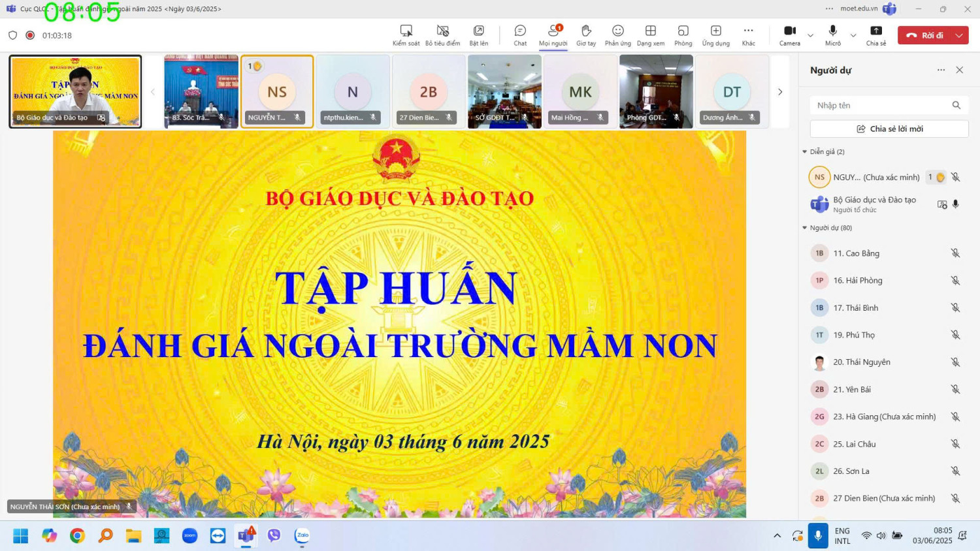Image resolution: width=980 pixels, height=551 pixels.
Task: Open File Explorer from taskbar
Action: pos(133,536)
